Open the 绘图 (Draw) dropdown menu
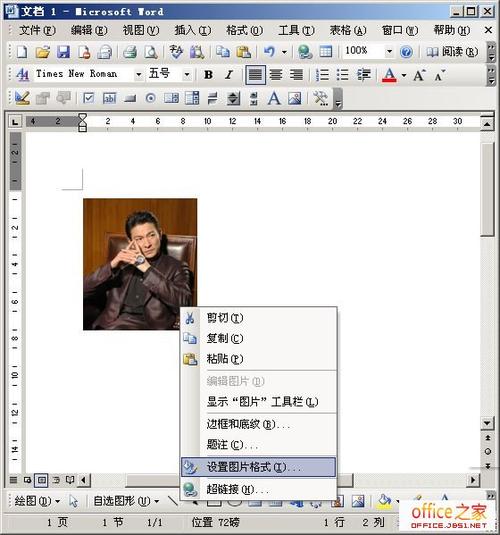 [x=37, y=501]
